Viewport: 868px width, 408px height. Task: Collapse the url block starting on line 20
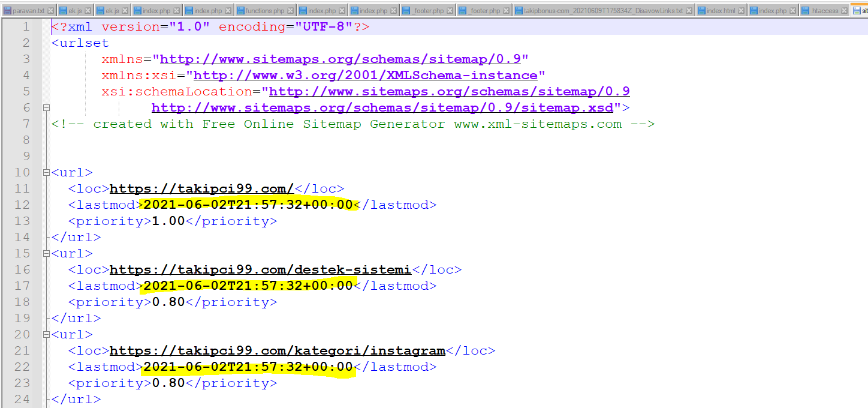(46, 335)
